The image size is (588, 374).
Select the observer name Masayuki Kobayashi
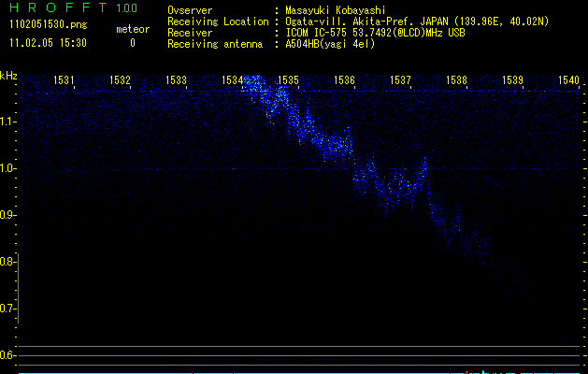(x=336, y=10)
